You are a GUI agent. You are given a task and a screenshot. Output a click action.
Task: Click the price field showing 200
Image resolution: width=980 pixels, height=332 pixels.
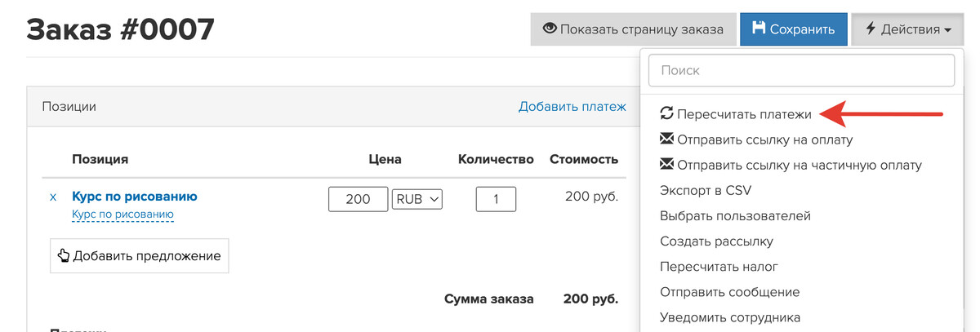coord(358,198)
